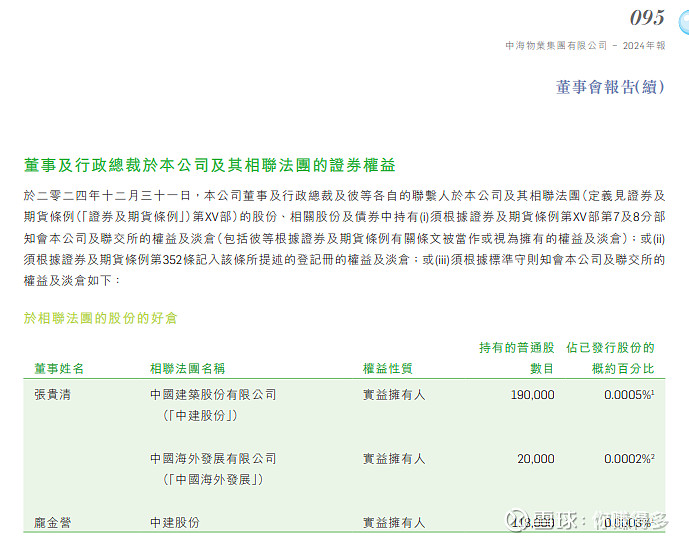
Task: Click the cell 中國海外發展有限公司
Action: click(x=213, y=458)
